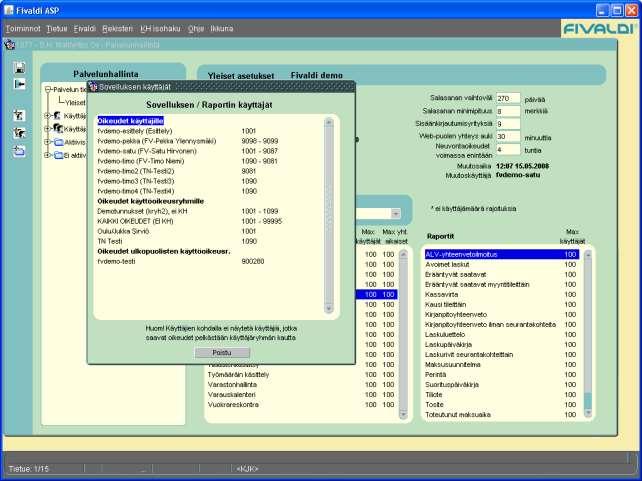
Task: Select the fvdemo-pekka user row
Action: [209, 141]
